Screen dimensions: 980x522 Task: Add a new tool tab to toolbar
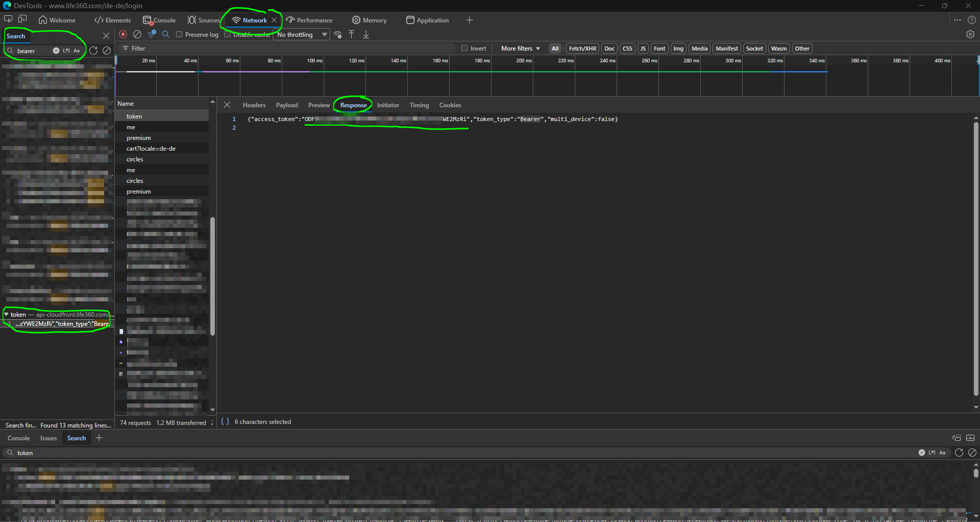470,20
